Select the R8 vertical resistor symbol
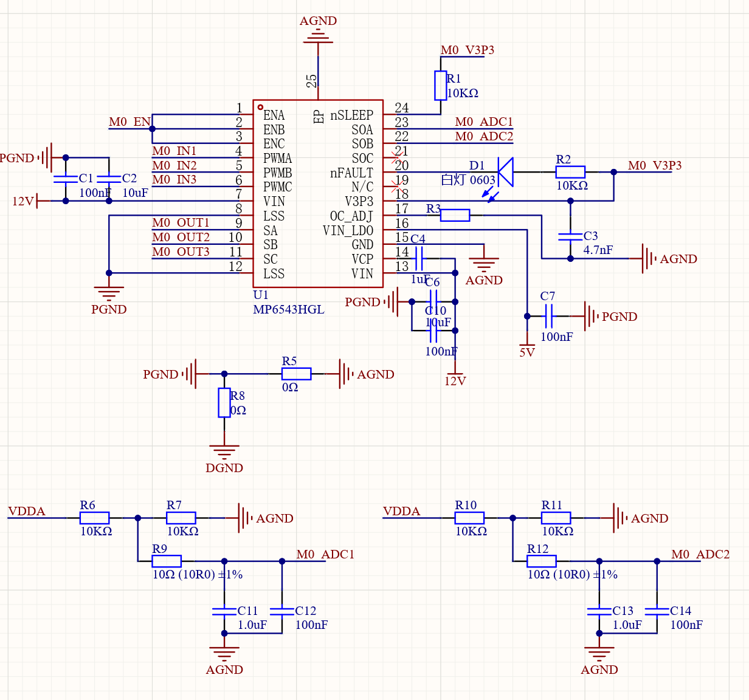The image size is (749, 700). pos(224,402)
